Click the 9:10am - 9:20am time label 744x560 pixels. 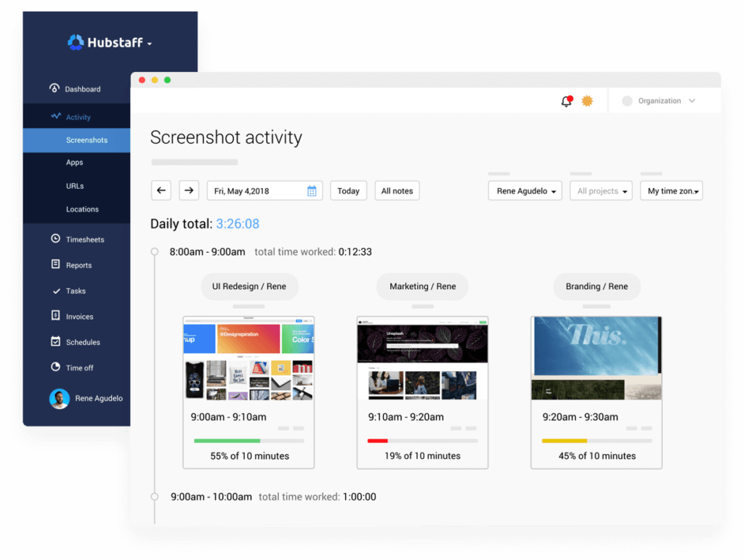click(405, 417)
